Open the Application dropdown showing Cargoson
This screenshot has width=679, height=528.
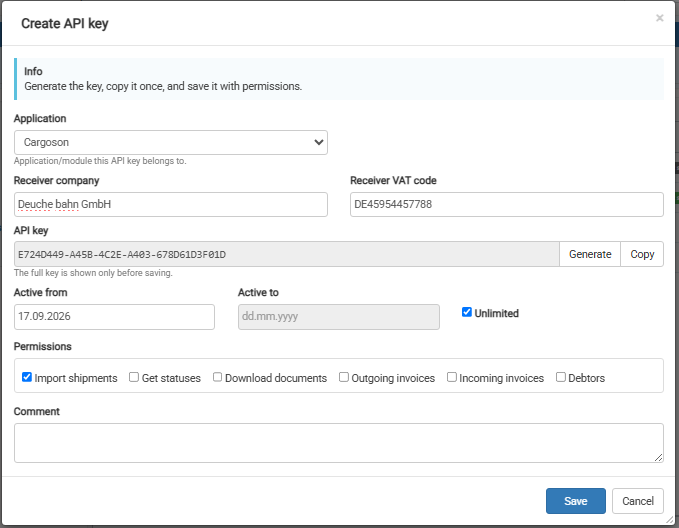click(171, 143)
